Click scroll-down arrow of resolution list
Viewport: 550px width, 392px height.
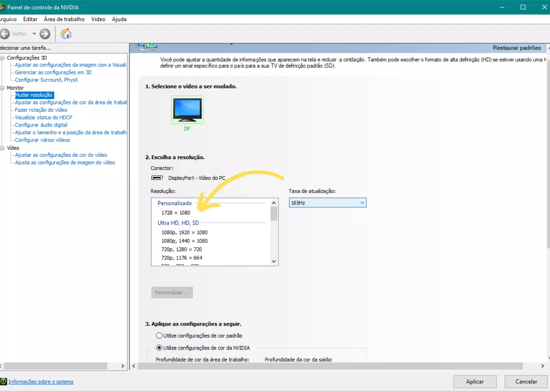[x=274, y=261]
